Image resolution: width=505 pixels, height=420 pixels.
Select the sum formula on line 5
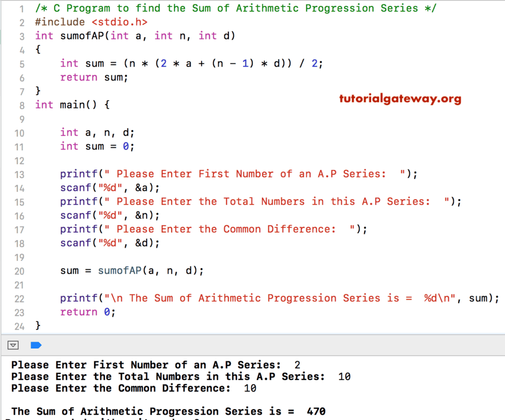pyautogui.click(x=192, y=63)
